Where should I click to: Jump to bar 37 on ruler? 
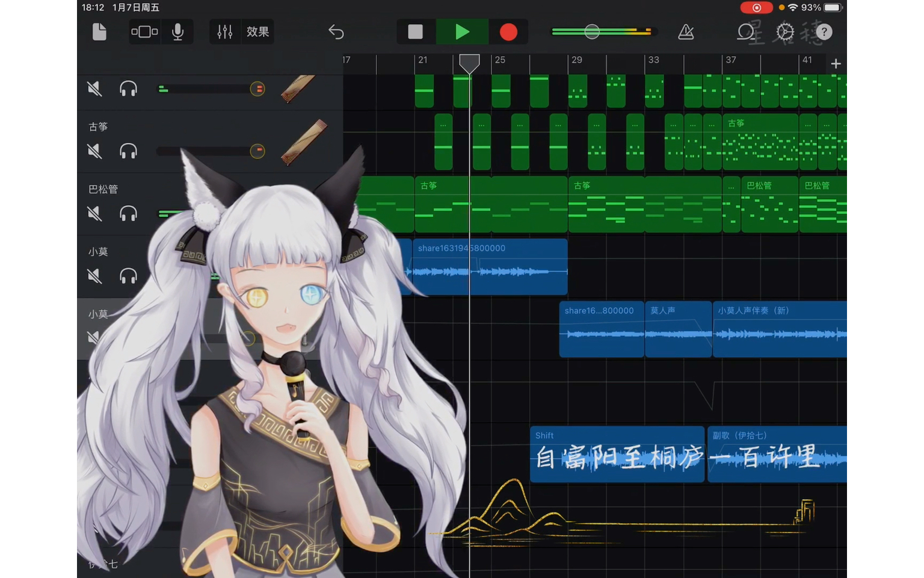tap(730, 60)
